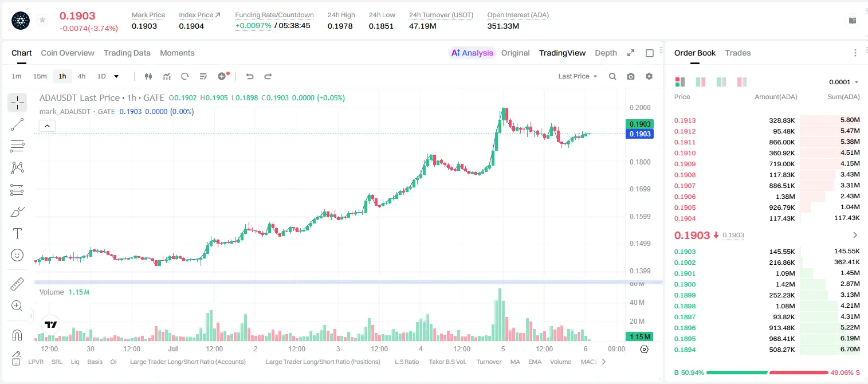The image size is (868, 384).
Task: Add ADA to favorites with star
Action: coord(42,20)
